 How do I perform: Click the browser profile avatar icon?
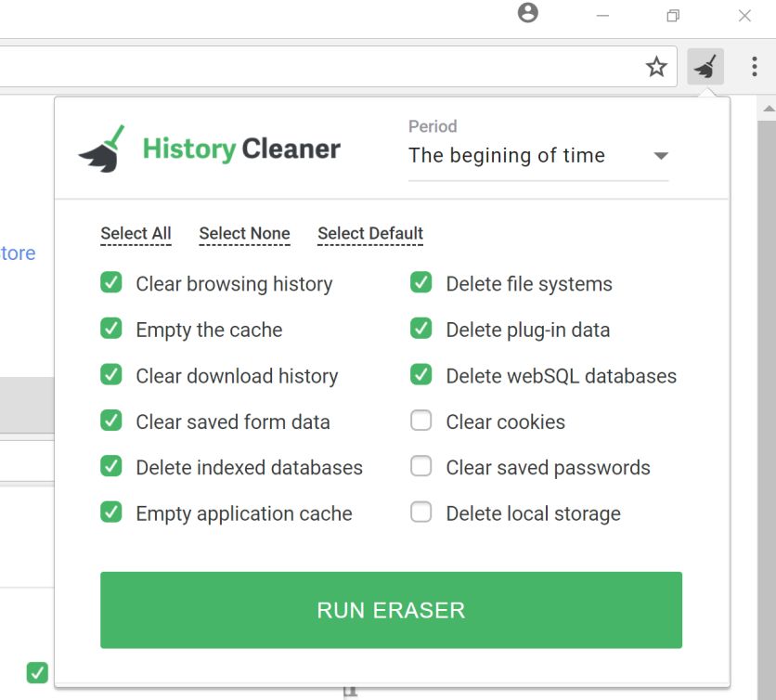528,15
